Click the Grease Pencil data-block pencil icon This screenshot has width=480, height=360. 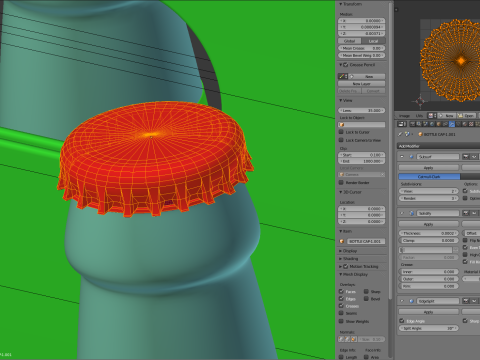[x=342, y=76]
